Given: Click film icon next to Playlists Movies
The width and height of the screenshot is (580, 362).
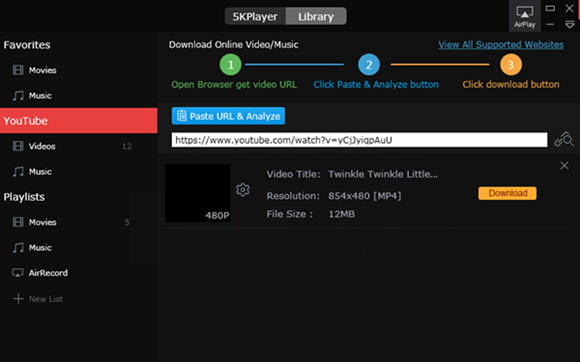Looking at the screenshot, I should (x=18, y=222).
